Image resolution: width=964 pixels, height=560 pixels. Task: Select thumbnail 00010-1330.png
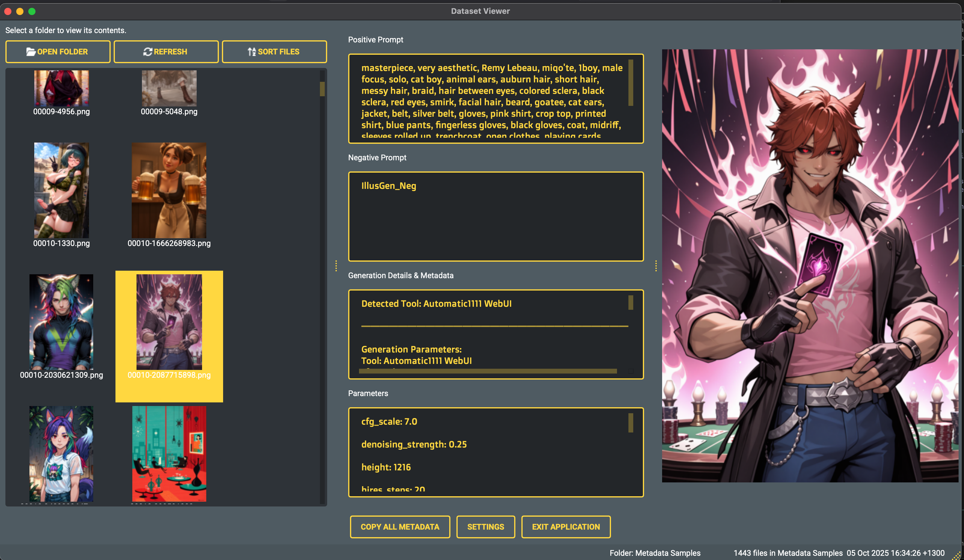[62, 190]
